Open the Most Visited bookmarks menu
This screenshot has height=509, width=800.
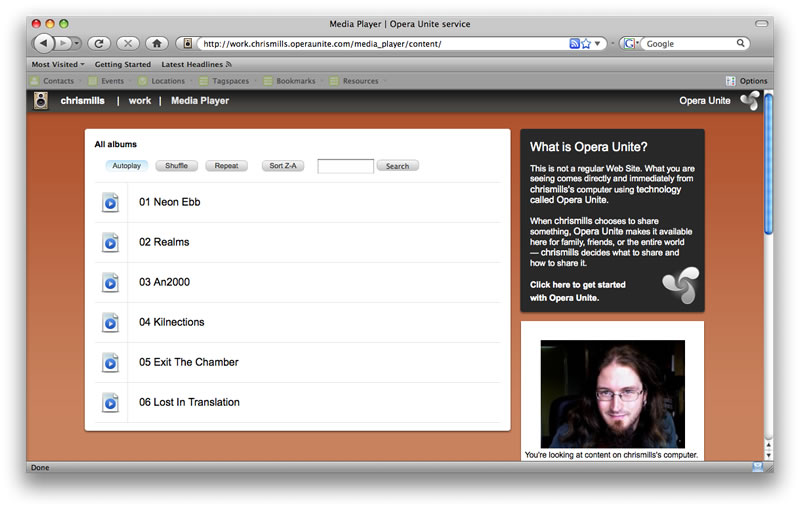pyautogui.click(x=58, y=64)
